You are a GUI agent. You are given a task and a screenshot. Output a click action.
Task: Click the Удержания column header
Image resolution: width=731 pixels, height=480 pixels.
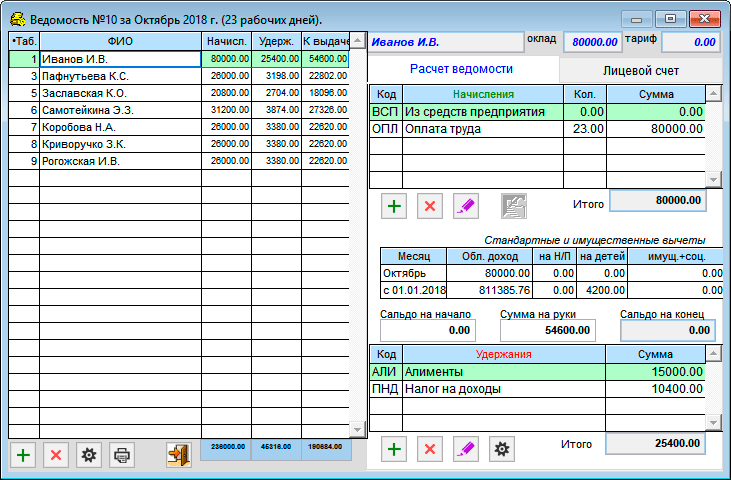[504, 354]
